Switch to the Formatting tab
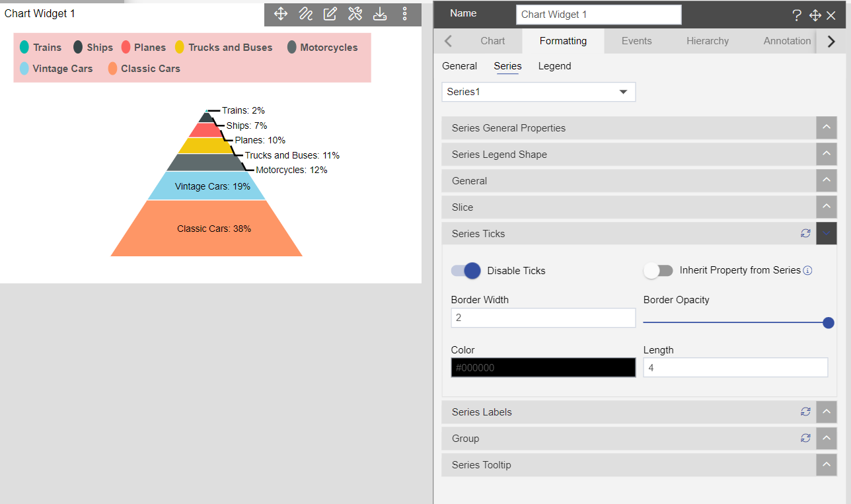This screenshot has width=851, height=504. 563,41
